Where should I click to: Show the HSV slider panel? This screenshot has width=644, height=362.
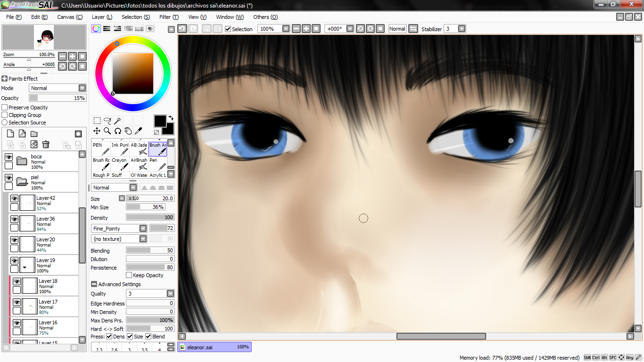(x=118, y=29)
